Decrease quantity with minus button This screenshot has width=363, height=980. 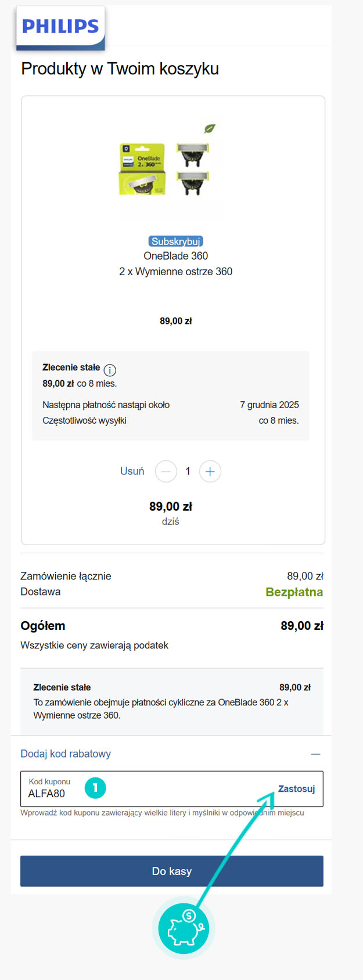tap(166, 471)
